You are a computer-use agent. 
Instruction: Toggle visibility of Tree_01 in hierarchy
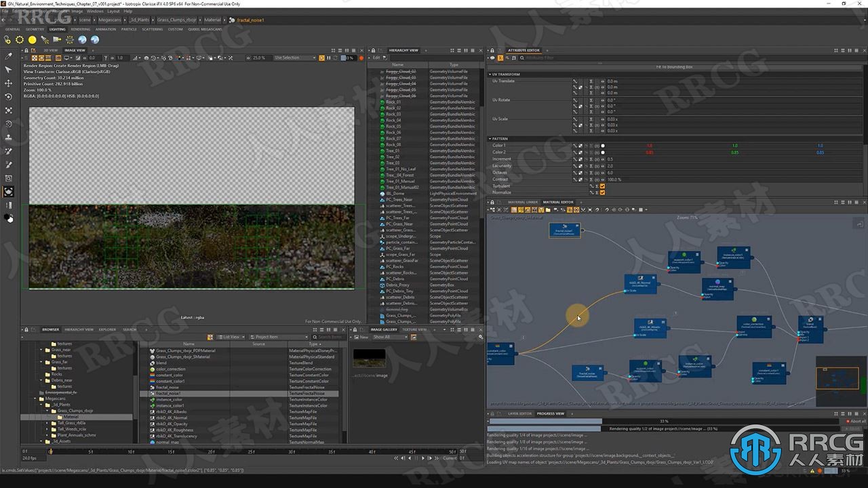click(x=382, y=150)
